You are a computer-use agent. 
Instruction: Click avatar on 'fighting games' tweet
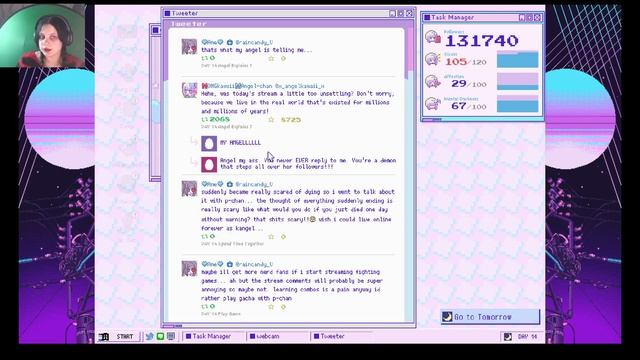[x=189, y=269]
